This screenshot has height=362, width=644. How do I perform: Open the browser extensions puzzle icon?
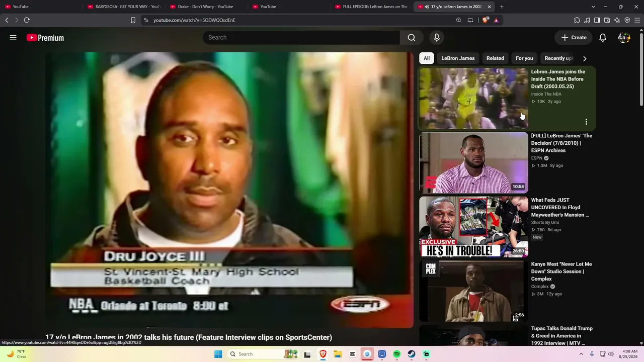click(577, 20)
